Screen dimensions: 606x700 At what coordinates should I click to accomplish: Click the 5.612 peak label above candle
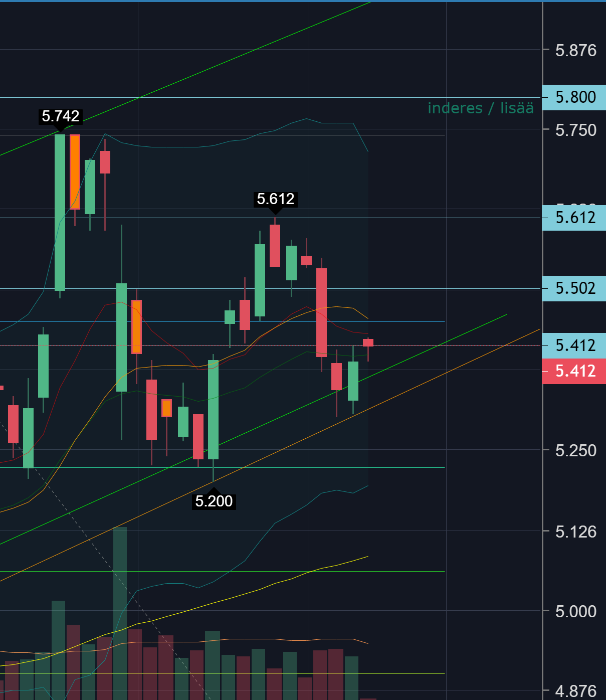pyautogui.click(x=275, y=199)
